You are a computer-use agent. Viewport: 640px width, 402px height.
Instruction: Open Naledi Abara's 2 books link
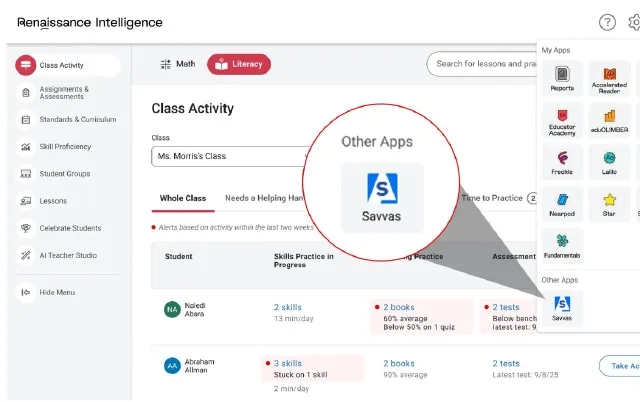[x=399, y=307]
